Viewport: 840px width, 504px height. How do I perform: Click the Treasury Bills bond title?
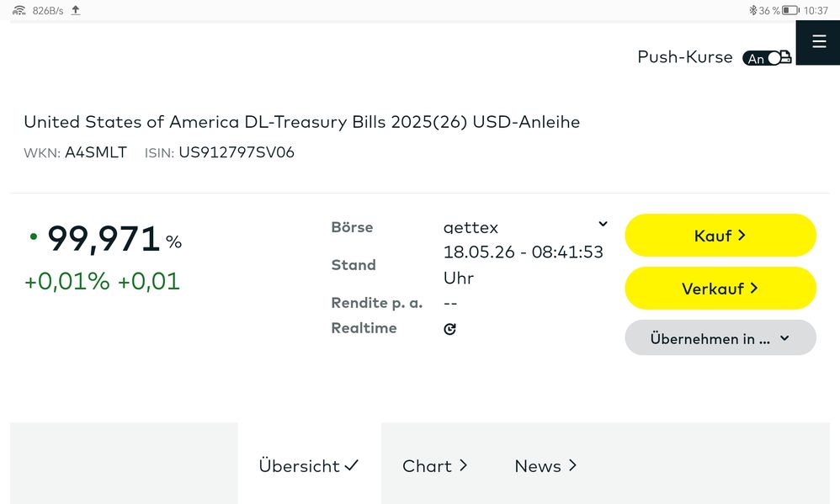[301, 122]
